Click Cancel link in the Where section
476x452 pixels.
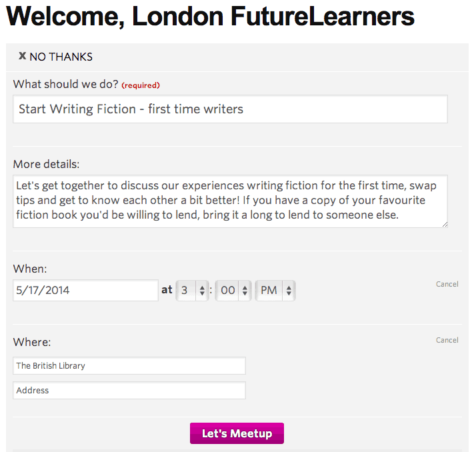click(x=447, y=340)
